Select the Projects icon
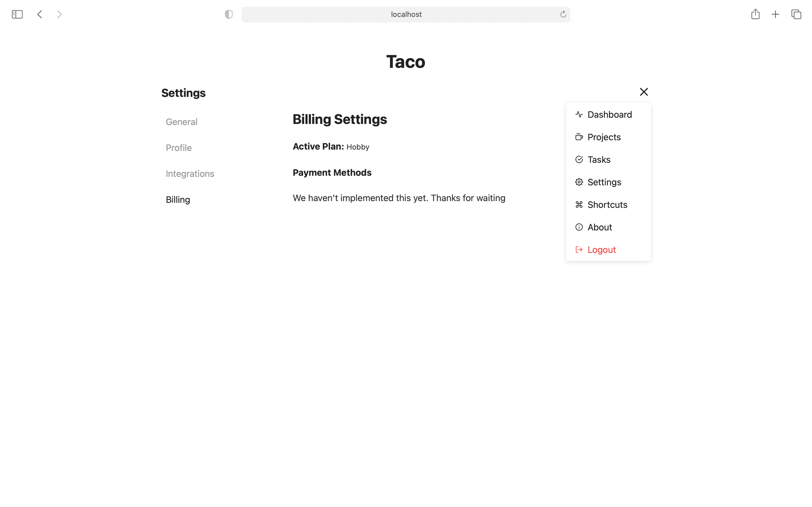This screenshot has width=812, height=507. [579, 137]
